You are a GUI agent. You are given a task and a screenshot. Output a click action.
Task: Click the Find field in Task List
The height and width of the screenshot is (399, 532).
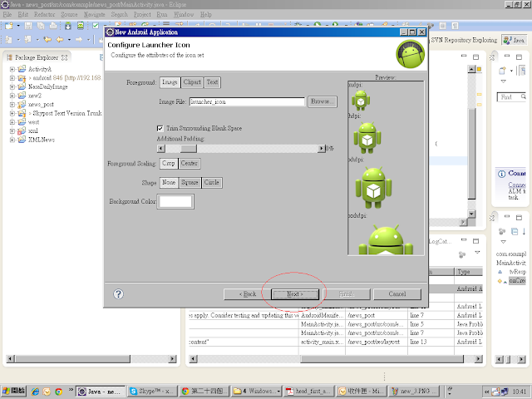511,97
